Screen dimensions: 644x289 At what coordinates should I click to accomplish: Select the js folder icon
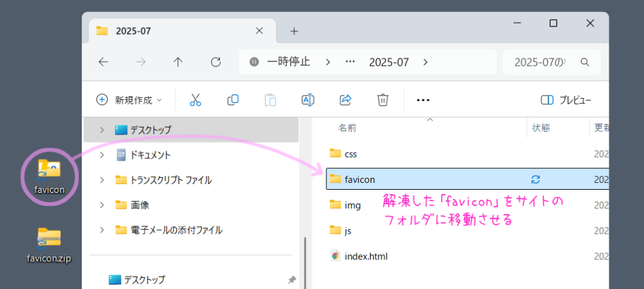click(x=336, y=231)
